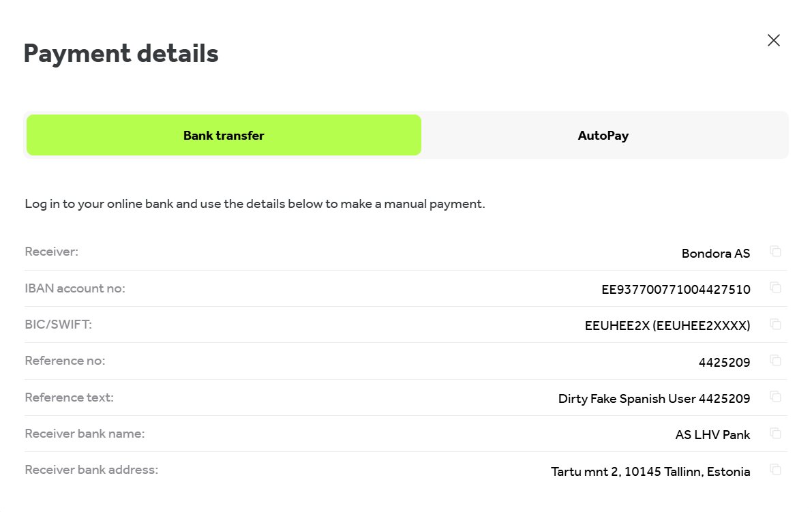The height and width of the screenshot is (512, 812).
Task: Click the Tartu mnt 2 address text
Action: [x=650, y=472]
